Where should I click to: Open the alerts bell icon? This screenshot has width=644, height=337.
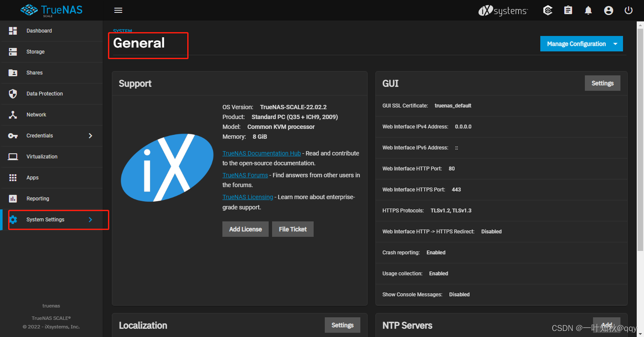coord(589,10)
